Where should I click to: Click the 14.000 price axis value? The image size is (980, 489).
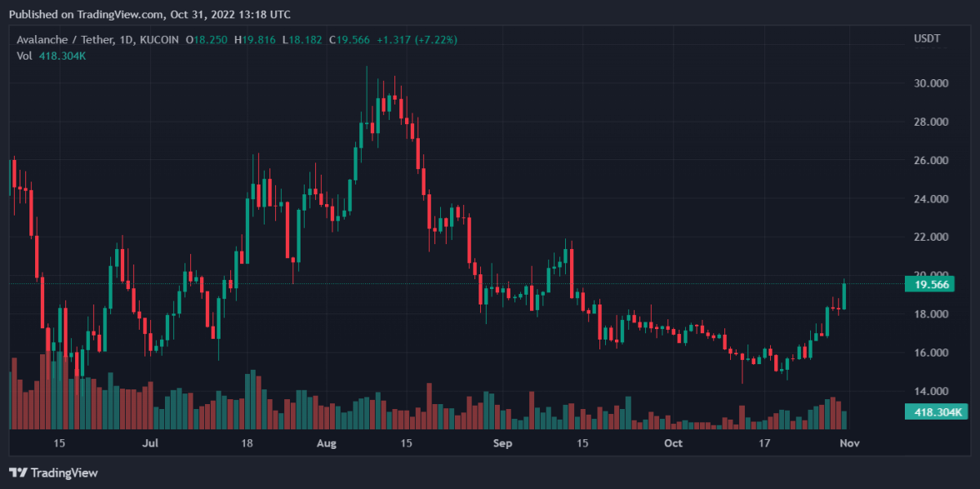[929, 391]
